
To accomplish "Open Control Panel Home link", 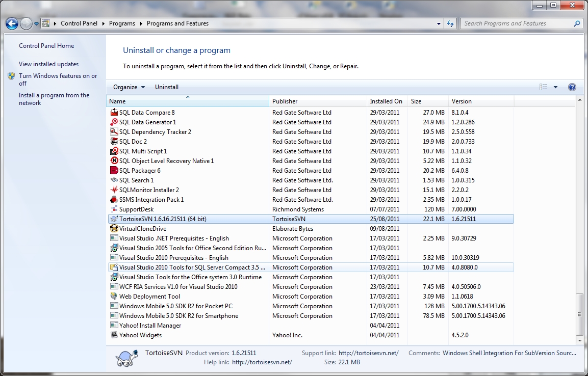I will [46, 46].
